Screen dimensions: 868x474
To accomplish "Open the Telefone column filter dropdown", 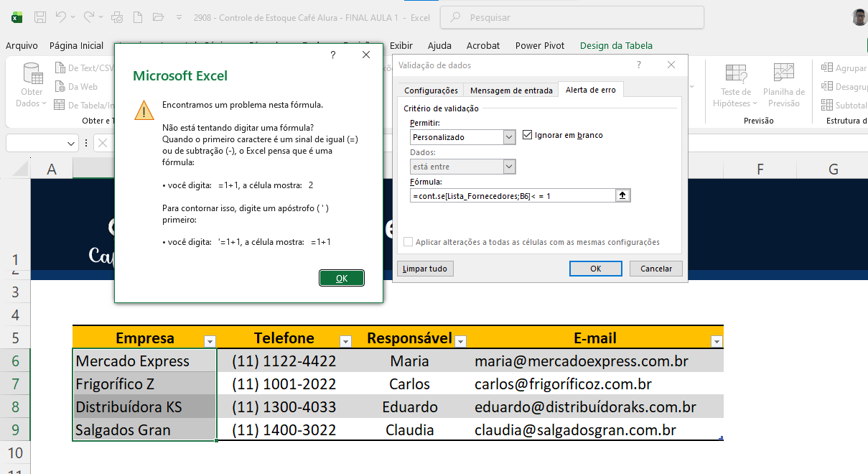I will coord(345,342).
